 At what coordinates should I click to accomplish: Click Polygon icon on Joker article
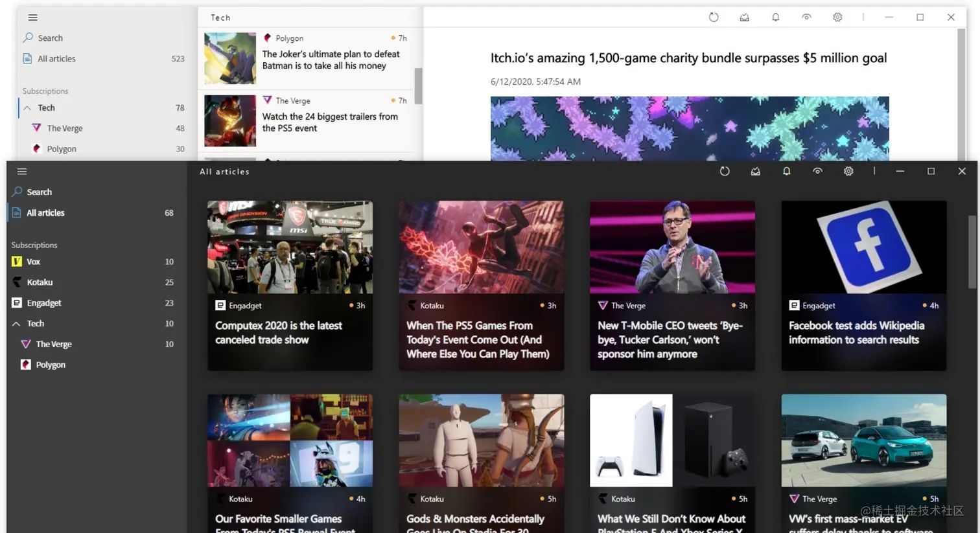(267, 38)
